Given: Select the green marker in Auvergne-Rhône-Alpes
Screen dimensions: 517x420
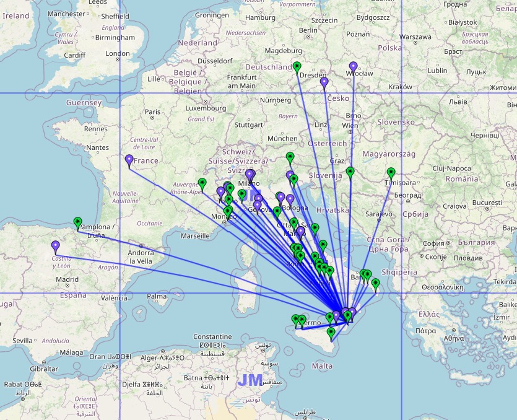Looking at the screenshot, I should coord(202,183).
